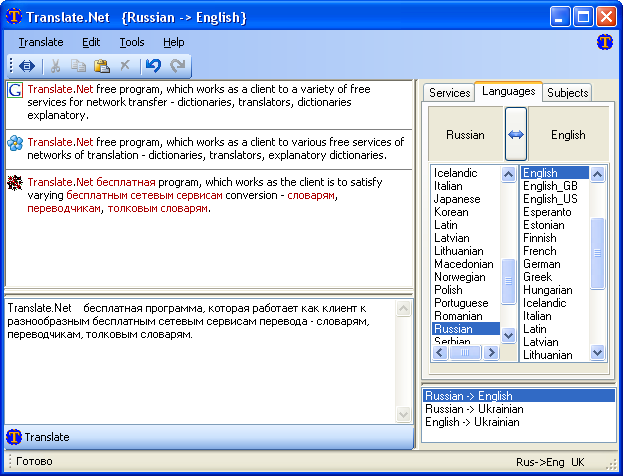623x476 pixels.
Task: Select French in target language list
Action: tap(555, 251)
